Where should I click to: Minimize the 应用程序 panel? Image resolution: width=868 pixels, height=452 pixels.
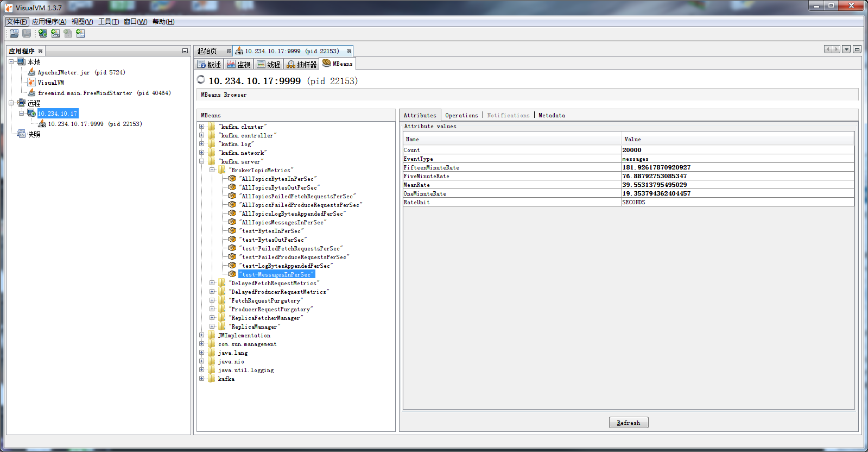[185, 51]
